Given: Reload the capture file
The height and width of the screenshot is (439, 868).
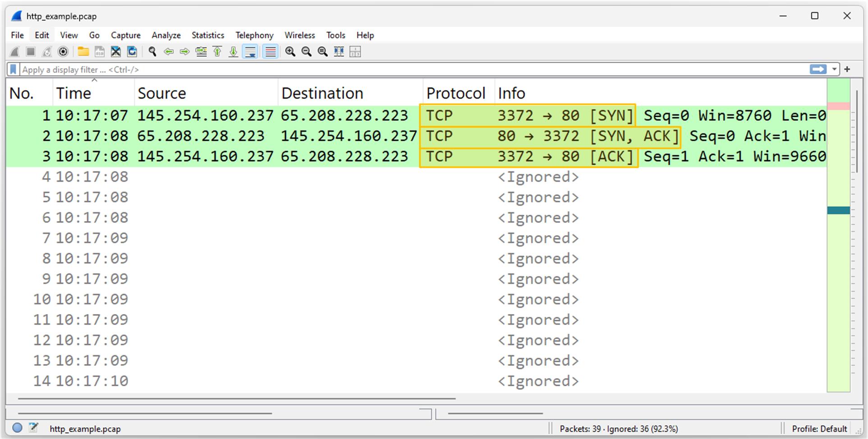Looking at the screenshot, I should point(132,52).
